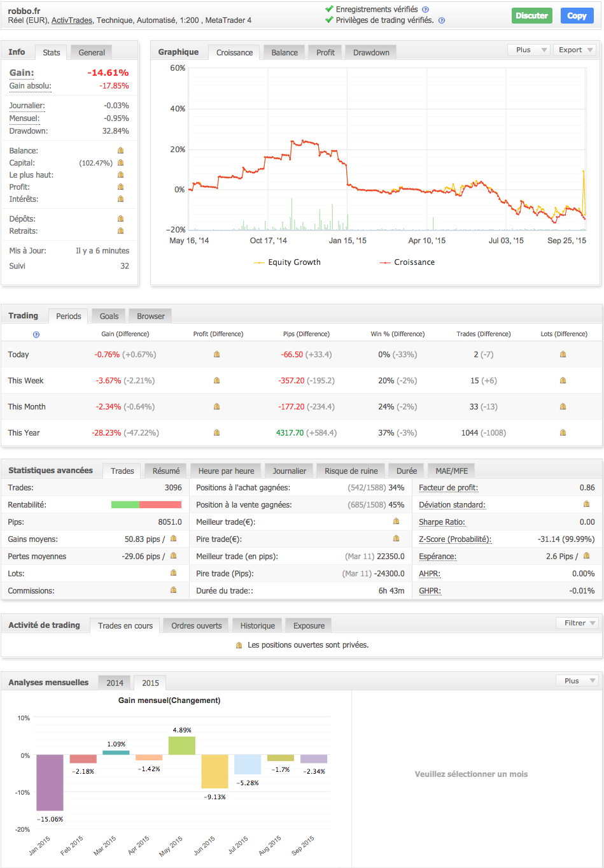Open the Export dropdown menu

coord(575,50)
